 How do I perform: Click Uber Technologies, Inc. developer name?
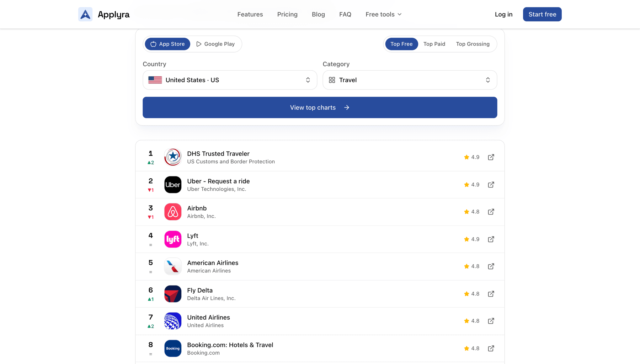pos(217,189)
